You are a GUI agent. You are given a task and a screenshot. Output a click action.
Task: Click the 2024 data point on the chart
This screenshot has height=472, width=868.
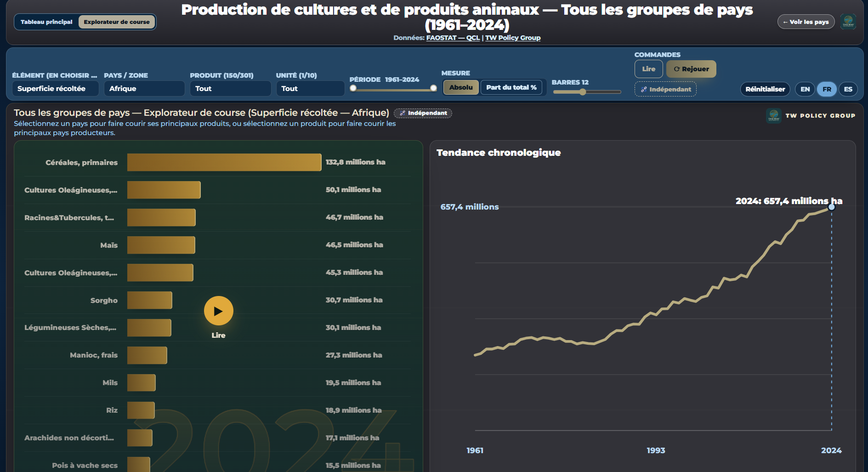tap(831, 207)
